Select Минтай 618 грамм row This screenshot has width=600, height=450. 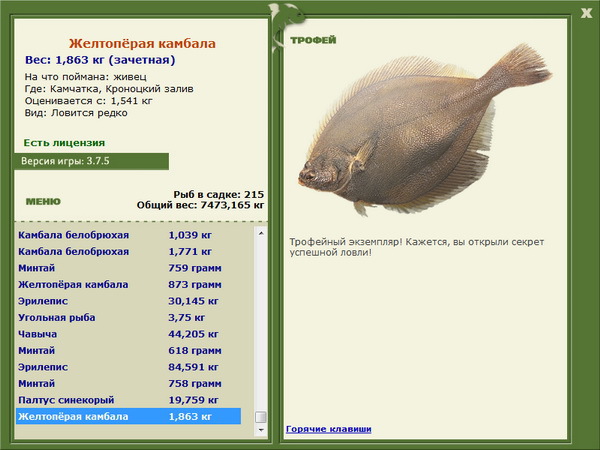[x=129, y=350]
